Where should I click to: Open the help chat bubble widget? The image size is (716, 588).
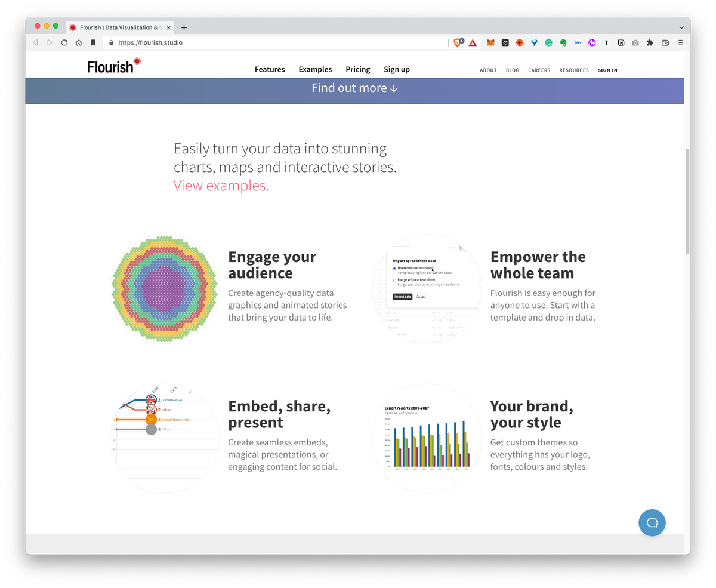[x=652, y=522]
